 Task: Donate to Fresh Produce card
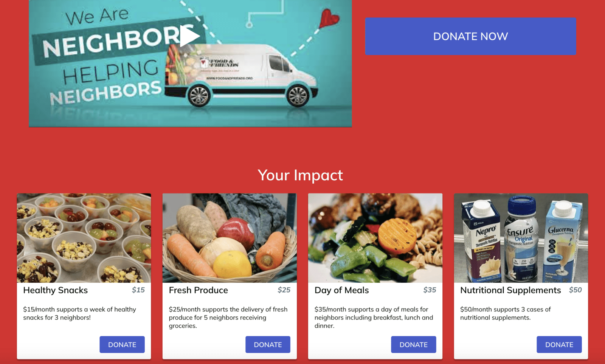pyautogui.click(x=268, y=344)
